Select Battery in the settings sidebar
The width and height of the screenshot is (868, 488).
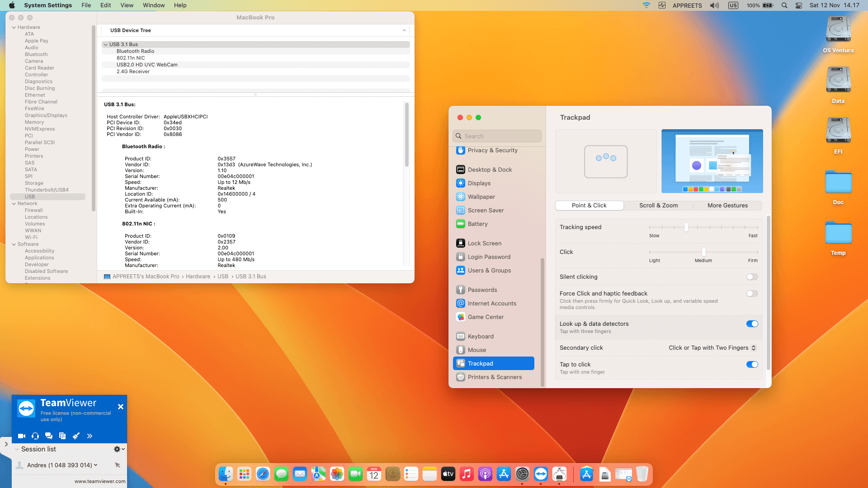click(x=494, y=224)
